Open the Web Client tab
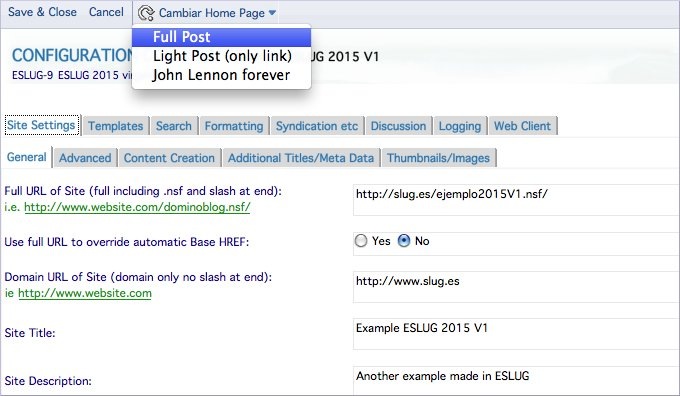Viewport: 680px width, 396px height. (x=523, y=126)
